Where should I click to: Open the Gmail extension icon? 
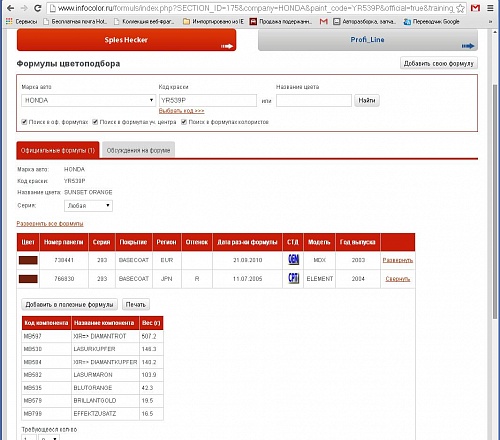click(x=475, y=8)
